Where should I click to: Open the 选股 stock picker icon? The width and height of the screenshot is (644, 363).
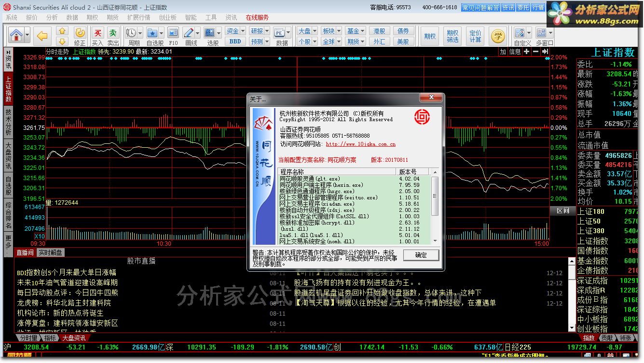click(209, 33)
